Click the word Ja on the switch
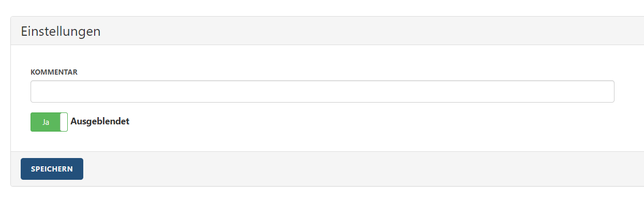 click(46, 122)
